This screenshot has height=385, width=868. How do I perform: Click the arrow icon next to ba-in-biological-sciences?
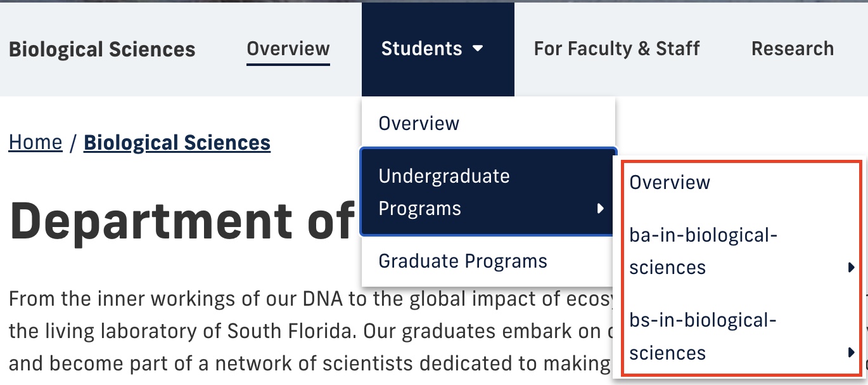[x=852, y=268]
